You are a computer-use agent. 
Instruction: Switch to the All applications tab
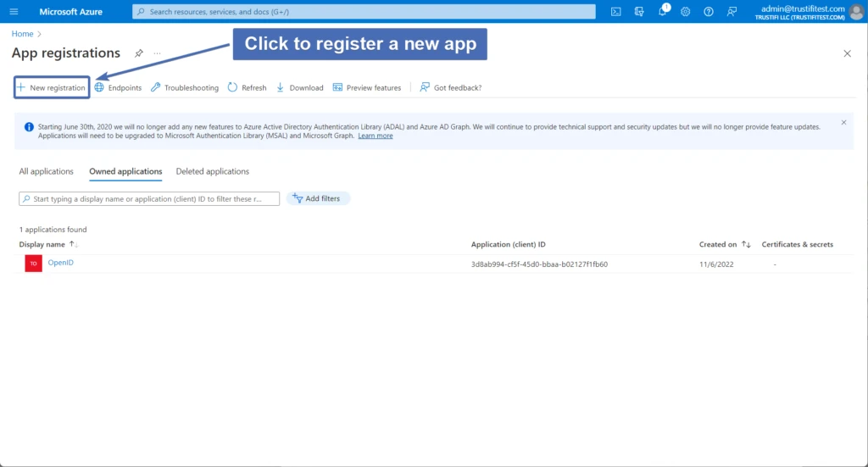coord(46,171)
